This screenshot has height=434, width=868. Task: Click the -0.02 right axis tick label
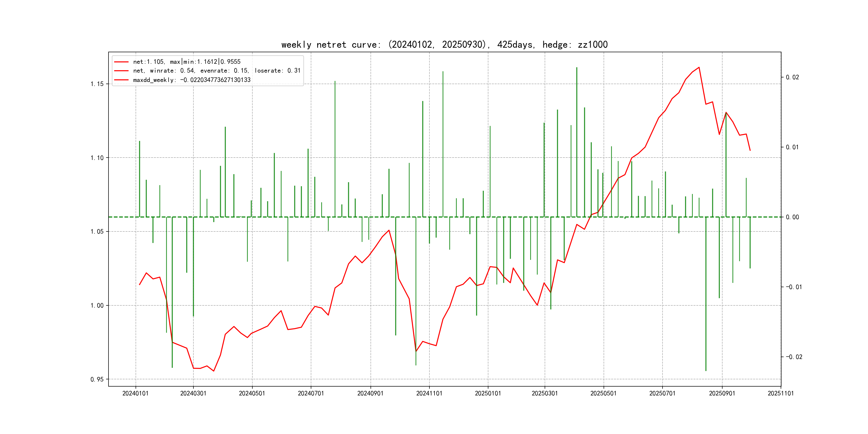pos(794,357)
